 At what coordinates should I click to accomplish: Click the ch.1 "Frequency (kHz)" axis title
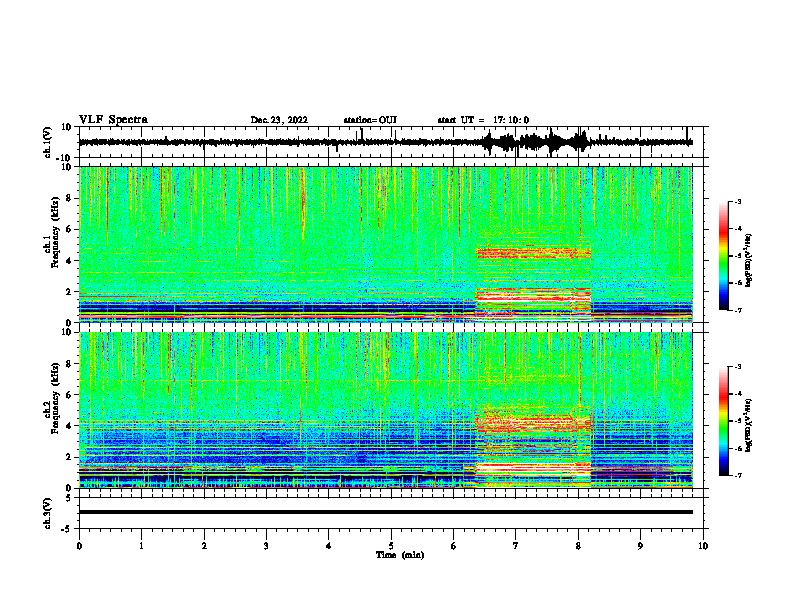55,232
